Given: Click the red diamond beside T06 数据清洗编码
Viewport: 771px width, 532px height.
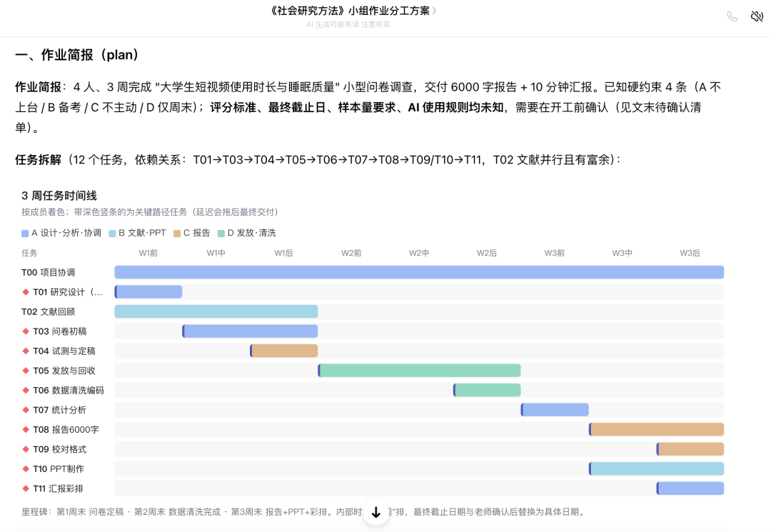Looking at the screenshot, I should pos(26,391).
